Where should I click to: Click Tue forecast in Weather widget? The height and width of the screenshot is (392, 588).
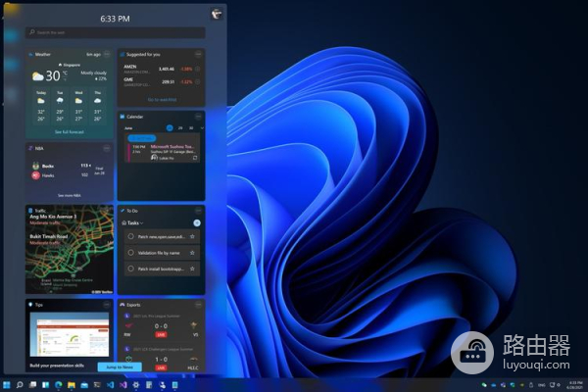click(60, 107)
